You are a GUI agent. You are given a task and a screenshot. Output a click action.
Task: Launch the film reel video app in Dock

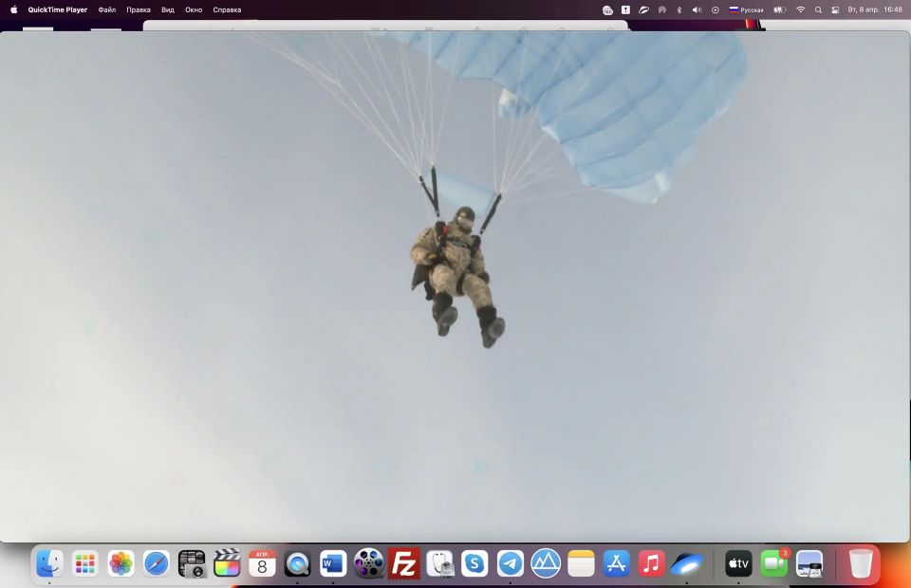tap(368, 563)
